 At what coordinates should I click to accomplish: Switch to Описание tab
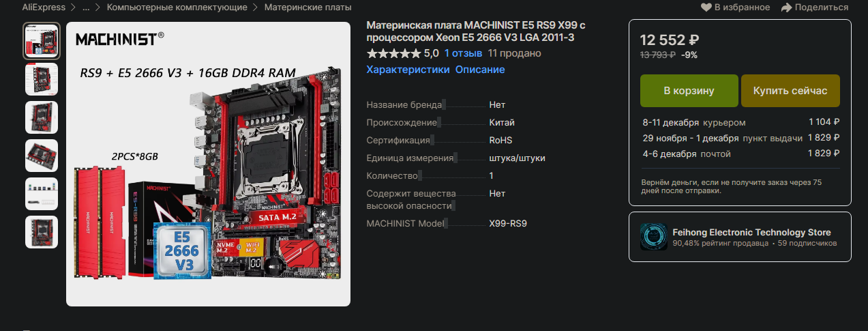coord(480,70)
